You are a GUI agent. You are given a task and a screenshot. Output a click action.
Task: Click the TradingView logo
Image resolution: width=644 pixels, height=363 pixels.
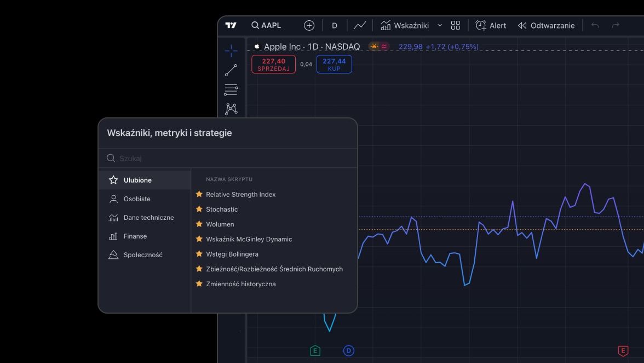[231, 25]
